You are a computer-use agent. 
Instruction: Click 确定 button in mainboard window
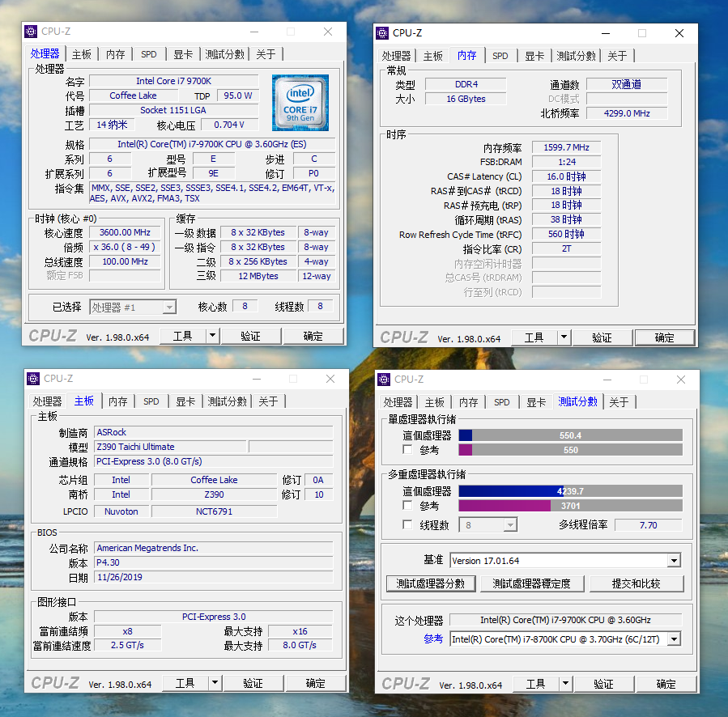click(x=316, y=683)
